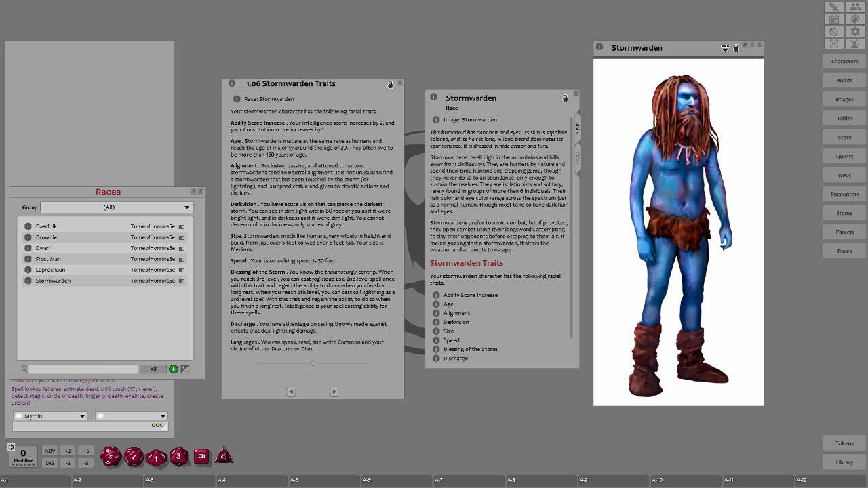Screen dimensions: 868x488
Task: Enable the DIS disadvantage button in chat
Action: 50,462
